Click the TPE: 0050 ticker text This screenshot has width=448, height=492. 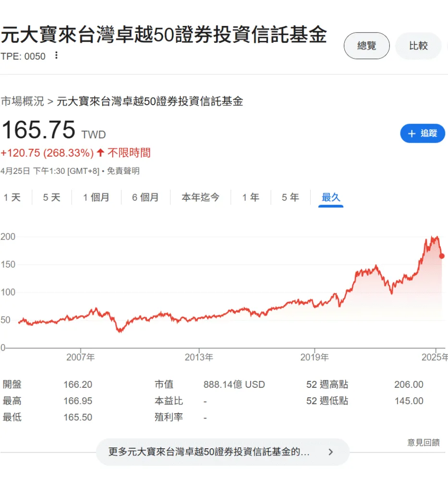coord(23,56)
